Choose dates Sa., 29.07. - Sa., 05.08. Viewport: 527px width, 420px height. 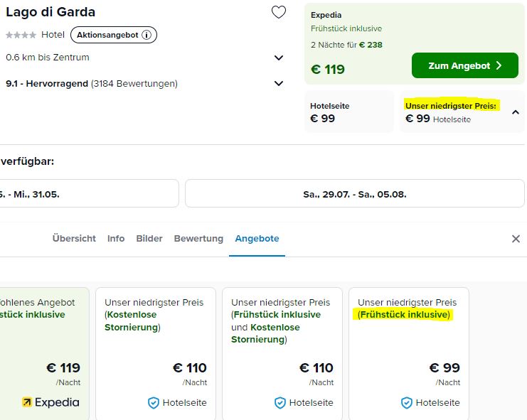pyautogui.click(x=355, y=193)
